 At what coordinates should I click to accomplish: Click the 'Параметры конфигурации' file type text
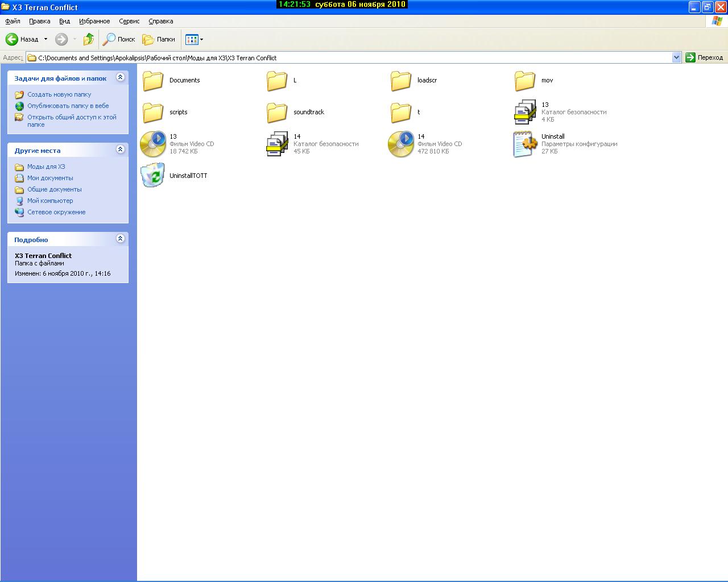(579, 144)
